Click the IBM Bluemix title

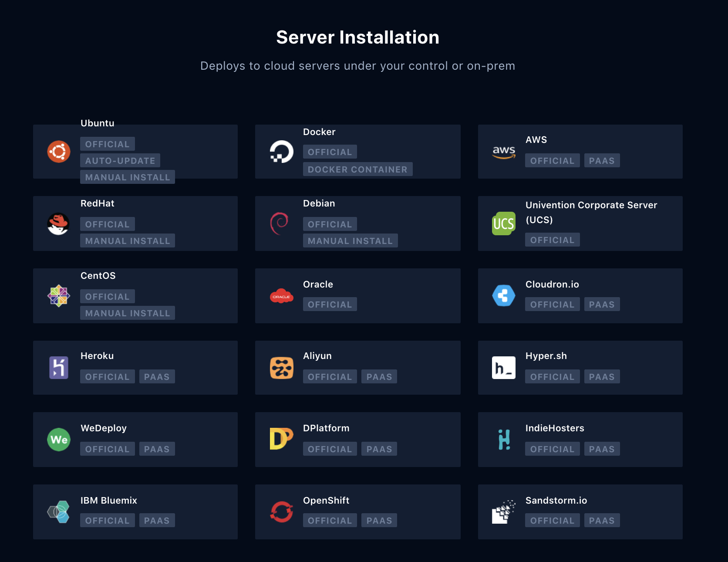click(x=109, y=501)
